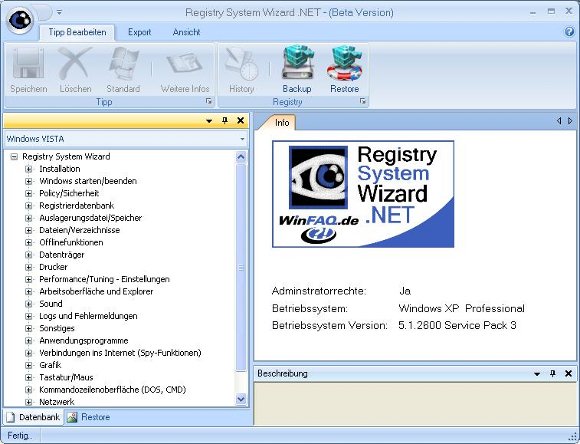
Task: Click the 5.1.2600 Service Pack 3 value
Action: (457, 325)
